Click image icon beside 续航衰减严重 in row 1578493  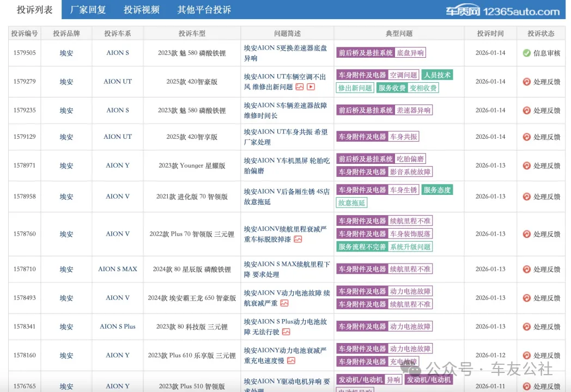284,303
